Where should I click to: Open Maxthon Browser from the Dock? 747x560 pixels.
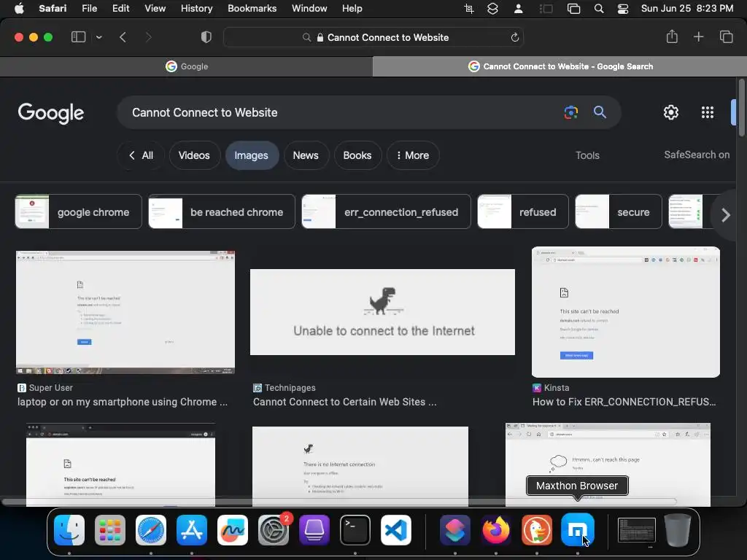click(578, 530)
